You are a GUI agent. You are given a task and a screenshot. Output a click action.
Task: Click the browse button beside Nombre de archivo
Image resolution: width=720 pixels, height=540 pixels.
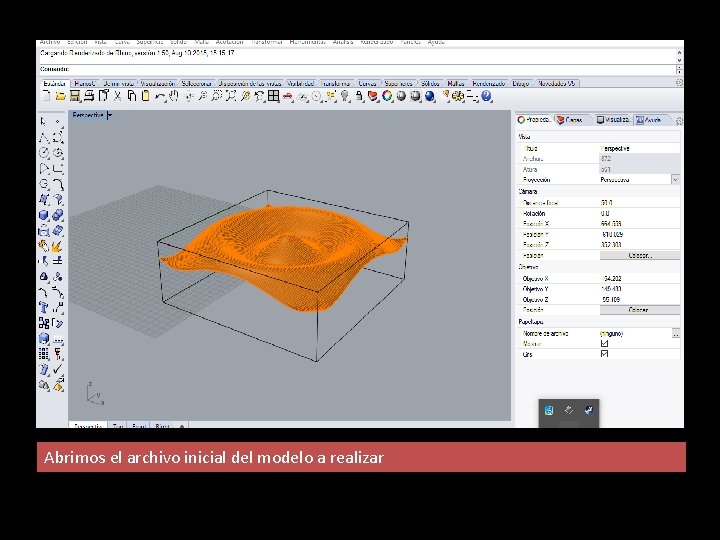(675, 334)
